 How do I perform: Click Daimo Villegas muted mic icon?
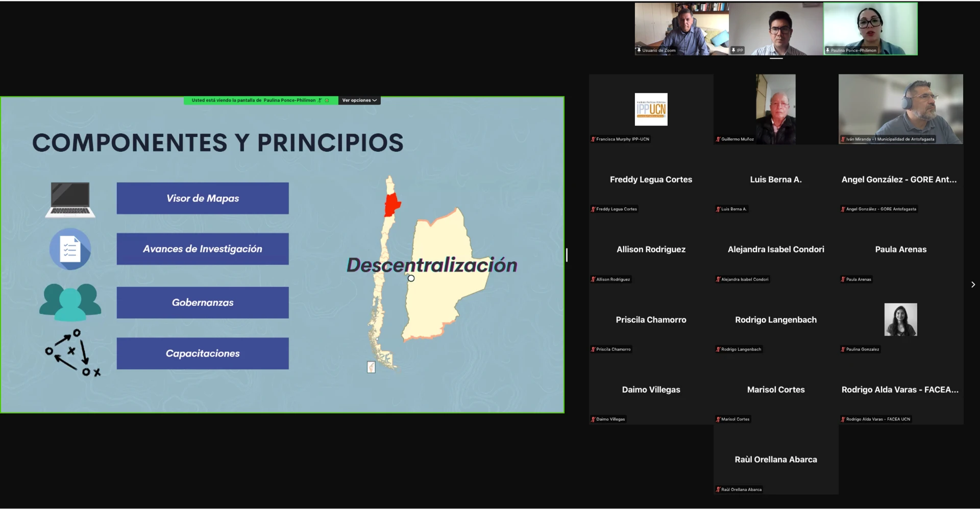coord(593,419)
